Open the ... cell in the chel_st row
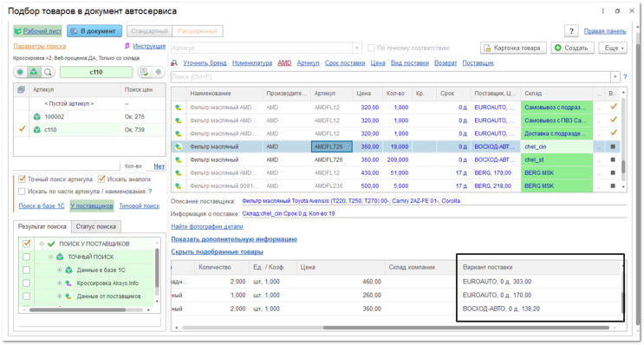This screenshot has height=345, width=644. (x=599, y=159)
